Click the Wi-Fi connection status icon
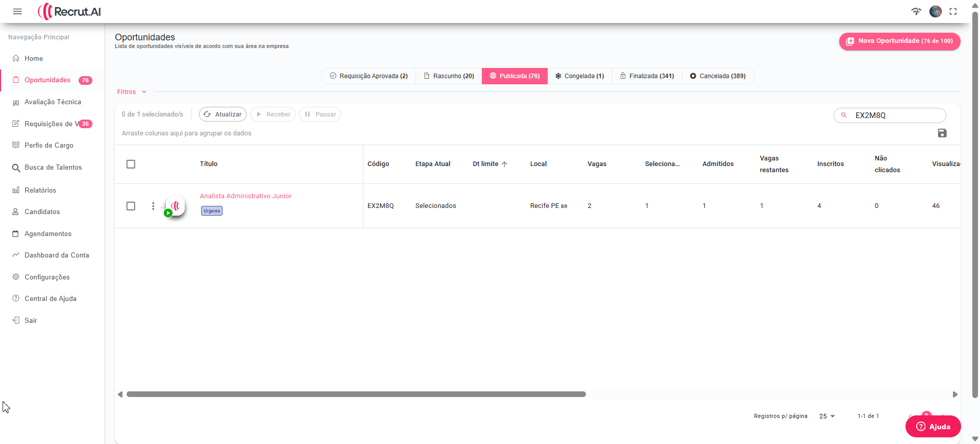This screenshot has width=980, height=444. [916, 11]
